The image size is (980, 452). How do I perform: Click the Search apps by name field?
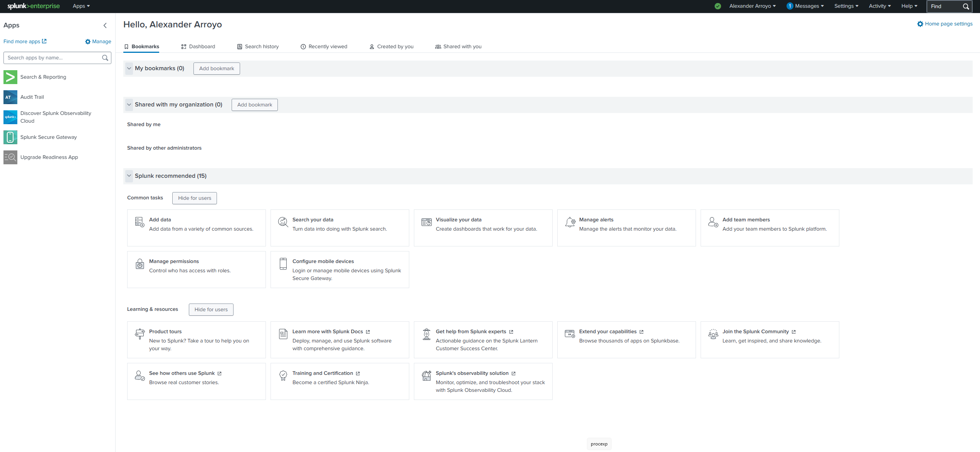click(53, 58)
